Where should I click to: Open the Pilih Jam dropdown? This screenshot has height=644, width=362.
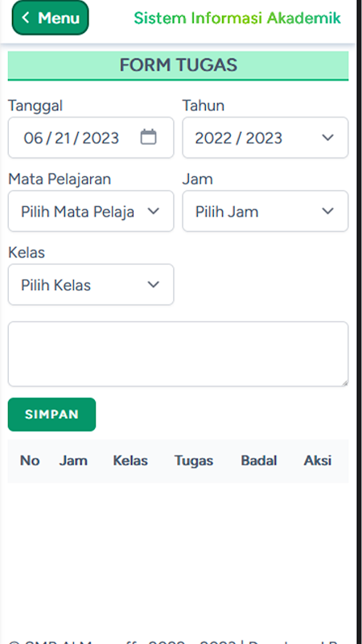coord(265,211)
